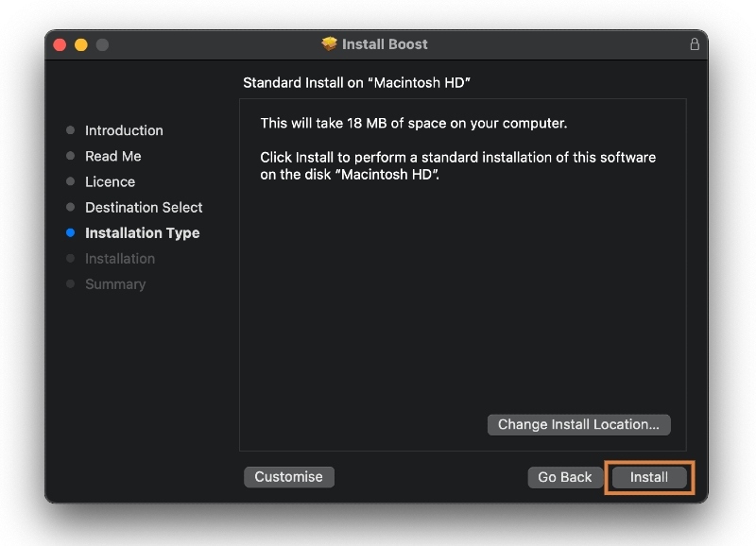Click the lock icon in title bar

tap(695, 44)
